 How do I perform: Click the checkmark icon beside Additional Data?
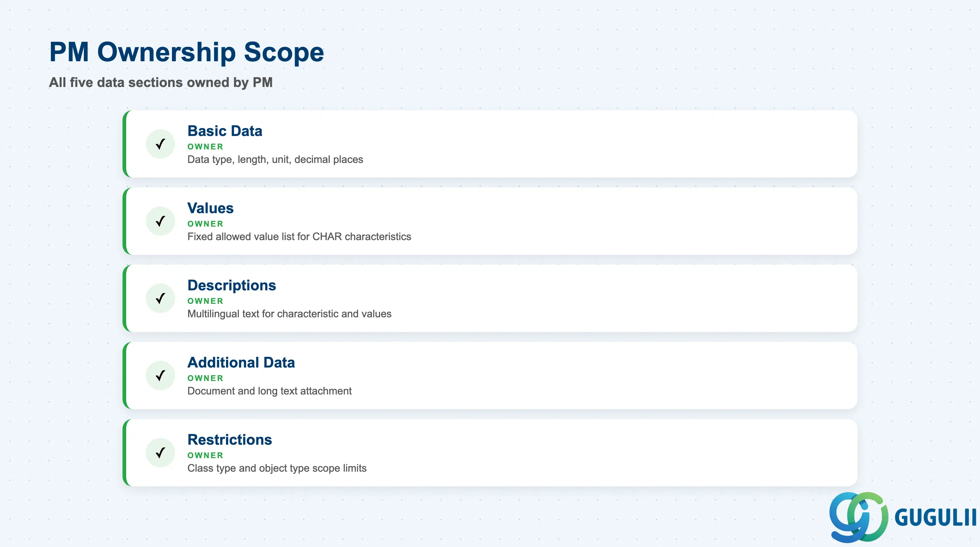point(160,376)
